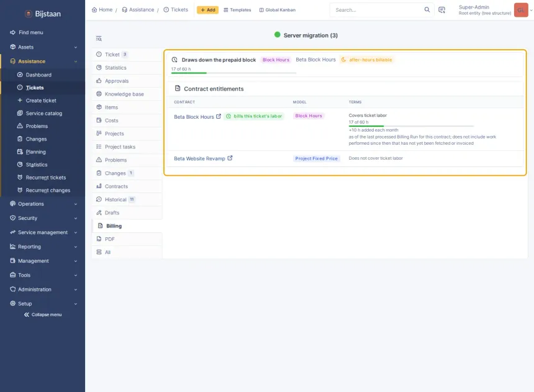Expand the Administration menu
This screenshot has width=534, height=392.
[x=43, y=289]
